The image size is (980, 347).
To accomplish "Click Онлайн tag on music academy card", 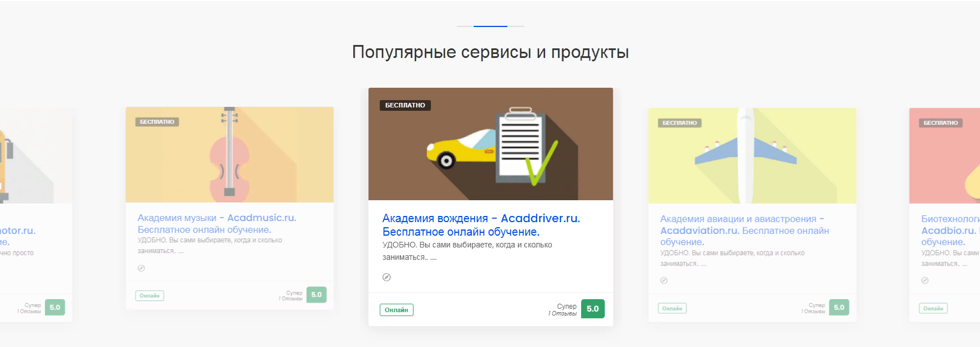I will tap(150, 296).
